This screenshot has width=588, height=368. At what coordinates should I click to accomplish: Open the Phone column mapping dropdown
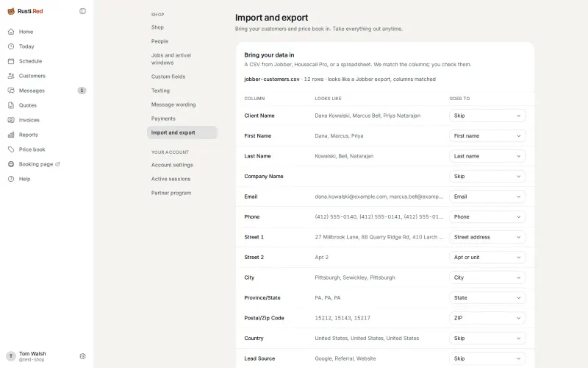click(487, 217)
